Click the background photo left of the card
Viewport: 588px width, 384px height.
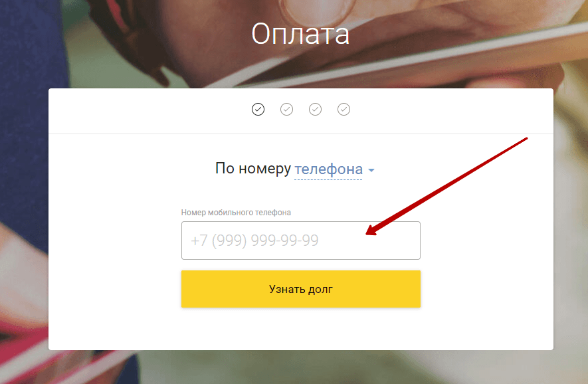(x=23, y=199)
